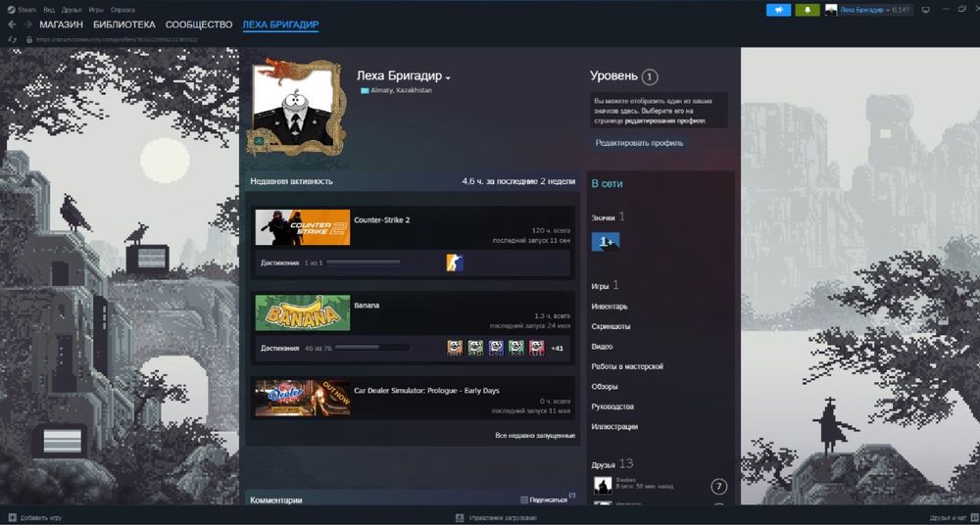The image size is (980, 525).
Task: Click the Steam logo icon in the menu bar
Action: [11, 10]
